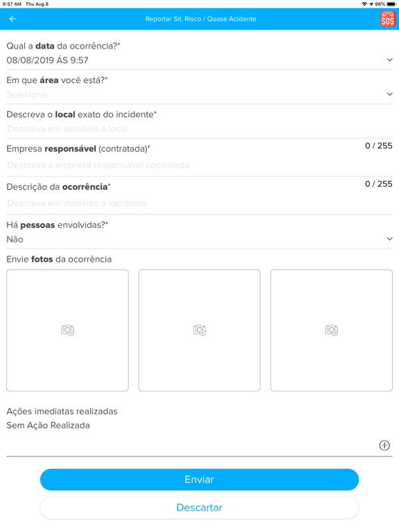Tap camera icon in middle photo box
The width and height of the screenshot is (399, 532).
click(x=199, y=330)
